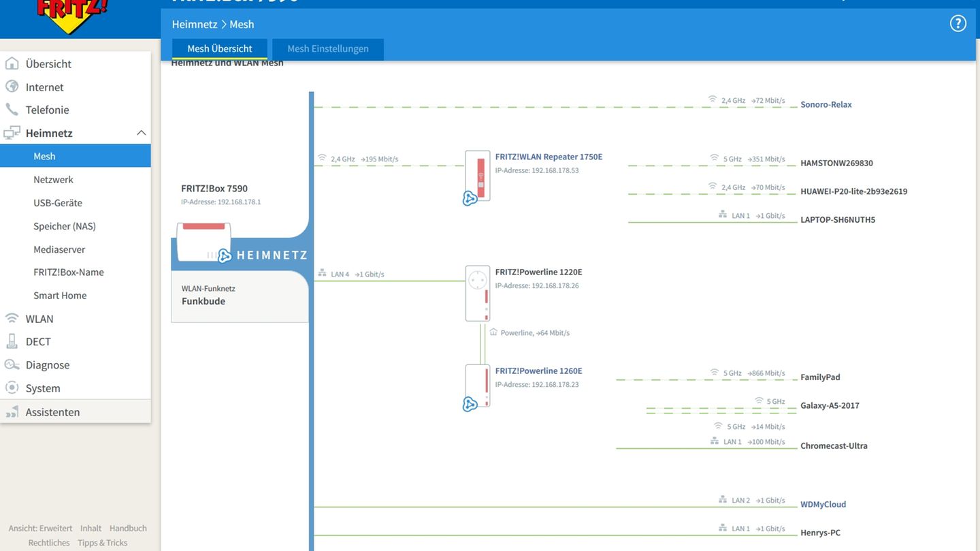Click the FRITZ!WLAN Repeater 1750E device icon
This screenshot has width=980, height=551.
(x=478, y=176)
